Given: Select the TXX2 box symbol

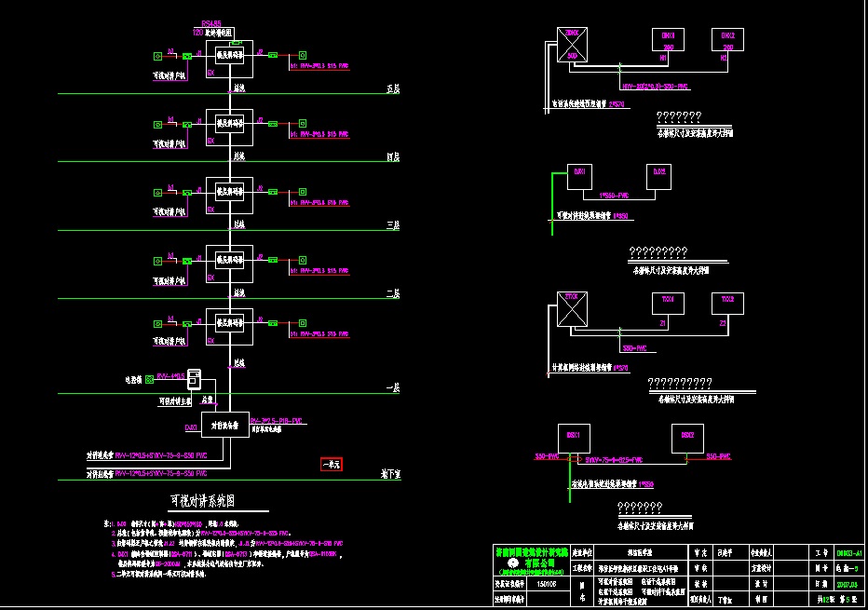Looking at the screenshot, I should 726,305.
